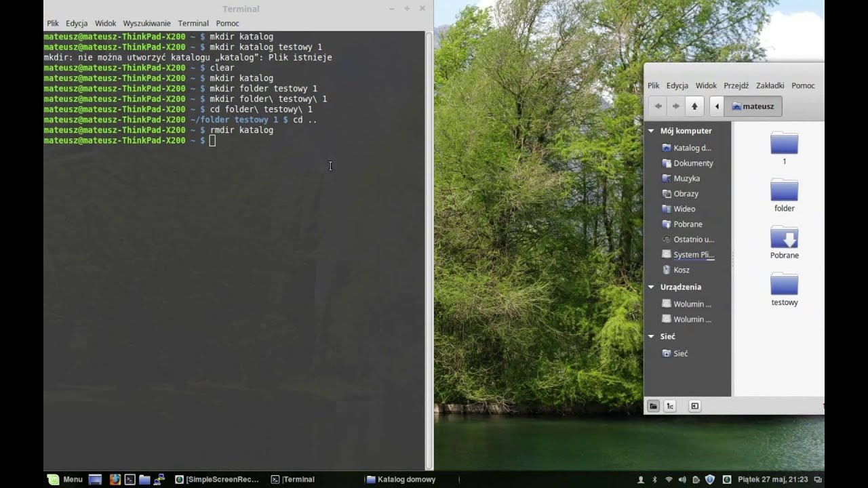Go up one directory in file manager

tap(694, 106)
